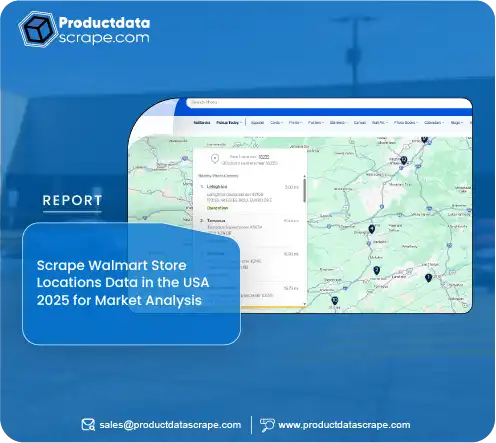Expand the Photo Books dropdown menu
Viewport: 496px width, 443px height.
[406, 123]
